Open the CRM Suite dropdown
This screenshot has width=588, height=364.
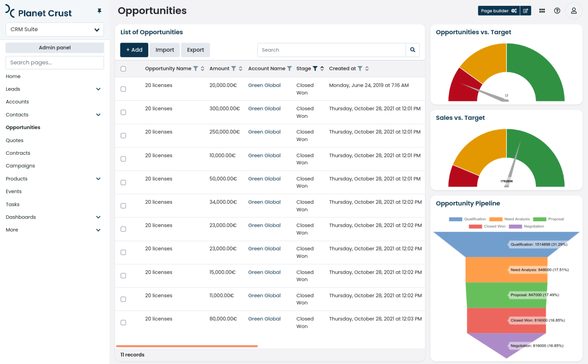[x=55, y=30]
